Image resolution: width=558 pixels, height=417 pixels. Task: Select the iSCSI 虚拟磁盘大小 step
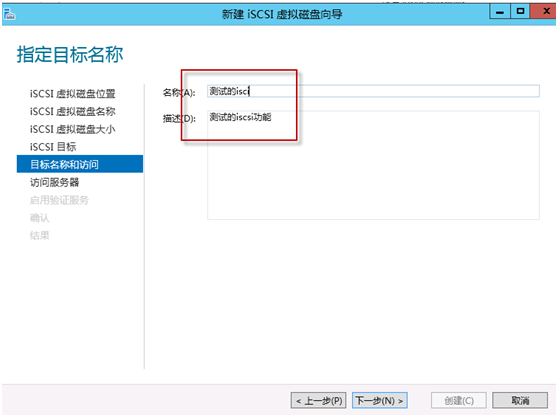73,129
